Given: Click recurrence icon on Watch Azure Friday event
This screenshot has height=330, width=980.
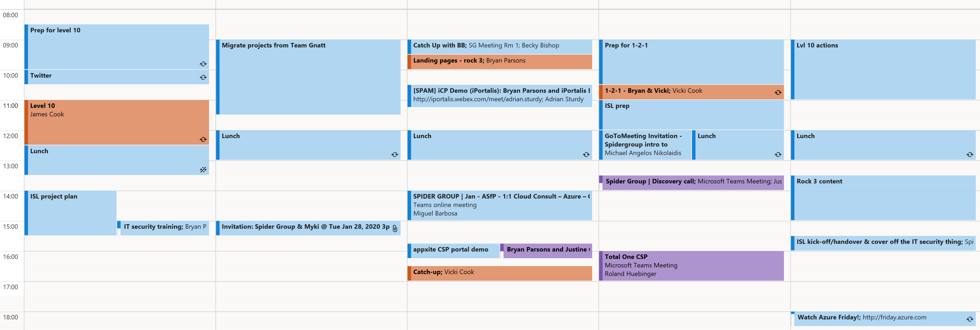Looking at the screenshot, I should [x=970, y=319].
